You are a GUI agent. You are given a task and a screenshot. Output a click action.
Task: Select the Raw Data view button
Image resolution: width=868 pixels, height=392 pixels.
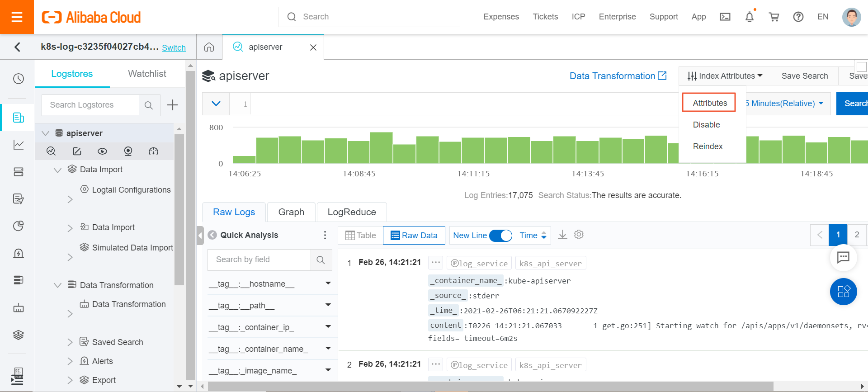[x=414, y=236]
